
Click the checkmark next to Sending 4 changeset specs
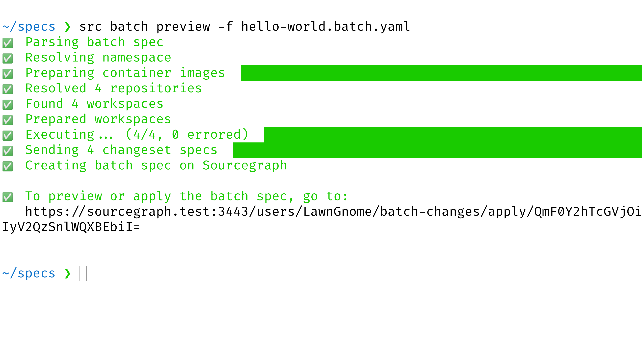[x=8, y=151]
